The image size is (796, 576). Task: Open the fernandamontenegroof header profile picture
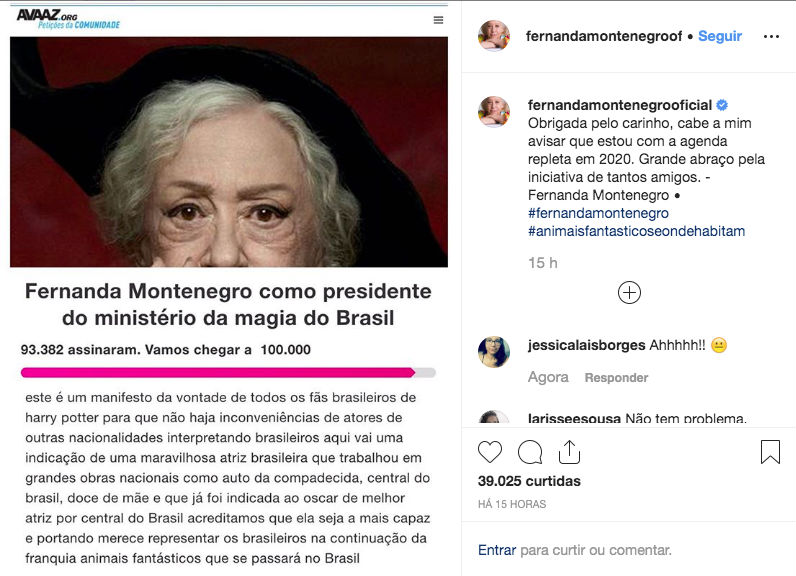(494, 36)
